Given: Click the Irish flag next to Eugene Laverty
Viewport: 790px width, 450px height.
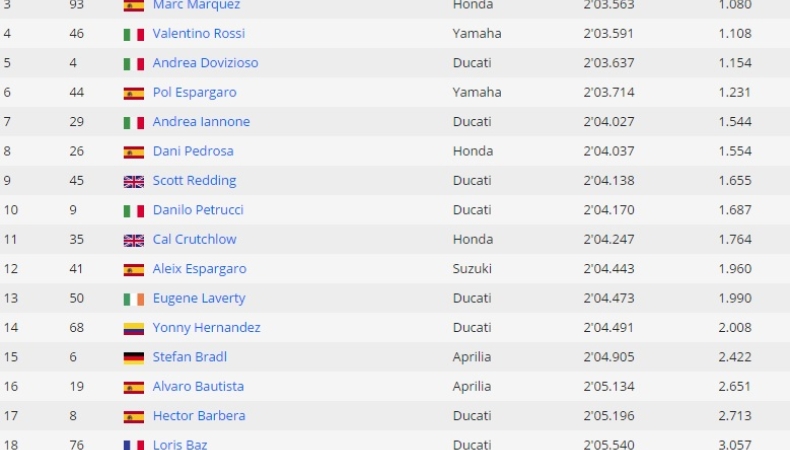Looking at the screenshot, I should (x=133, y=299).
